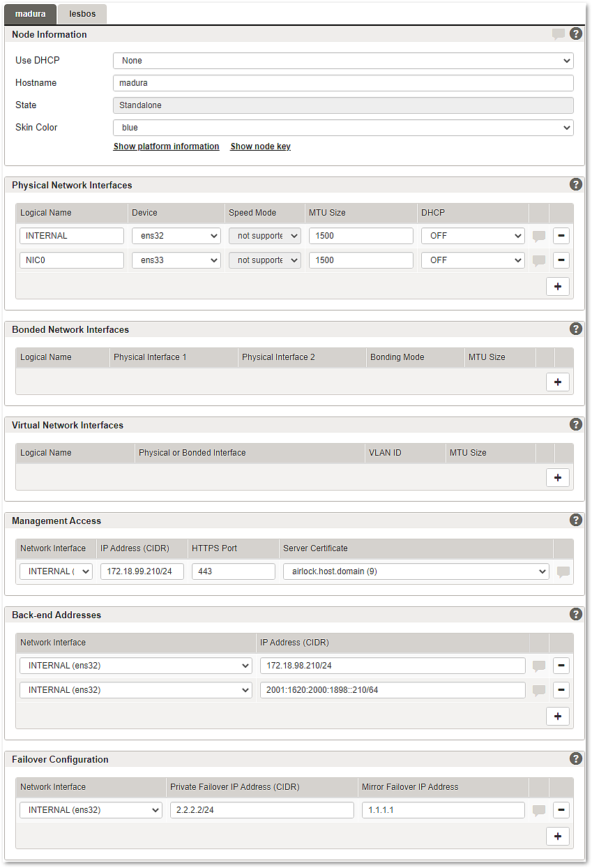The image size is (592, 868).
Task: Open comment for NIC0 physical interface row
Action: tap(539, 261)
